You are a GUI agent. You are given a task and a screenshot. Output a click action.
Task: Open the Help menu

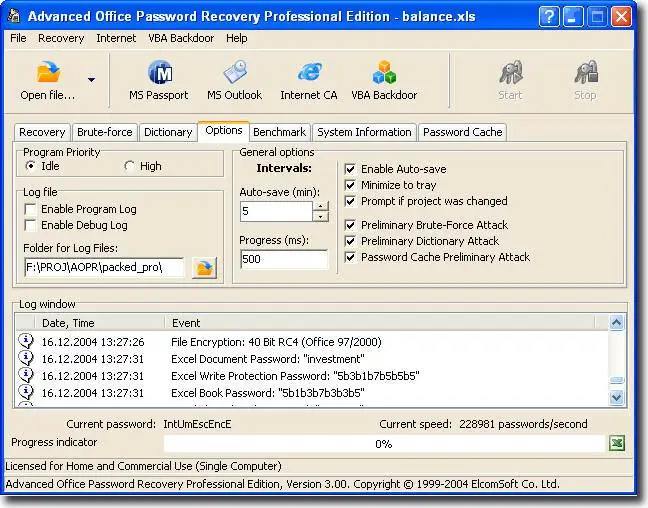[x=236, y=38]
